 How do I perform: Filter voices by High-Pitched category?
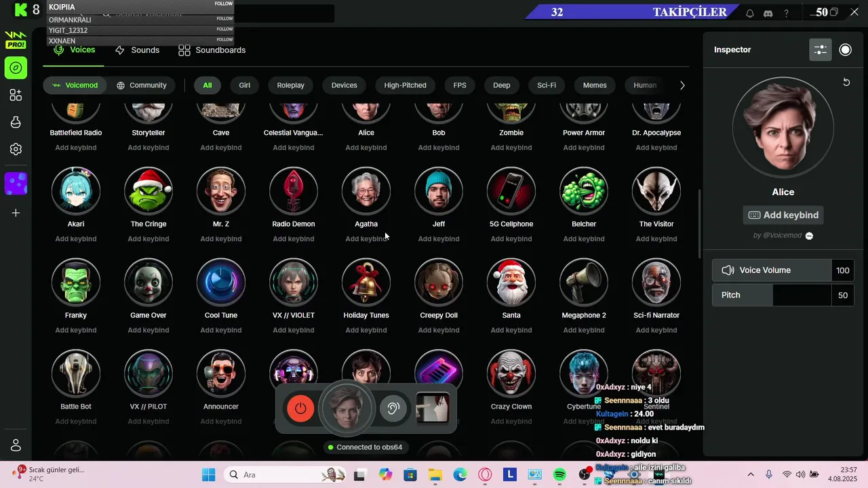406,85
